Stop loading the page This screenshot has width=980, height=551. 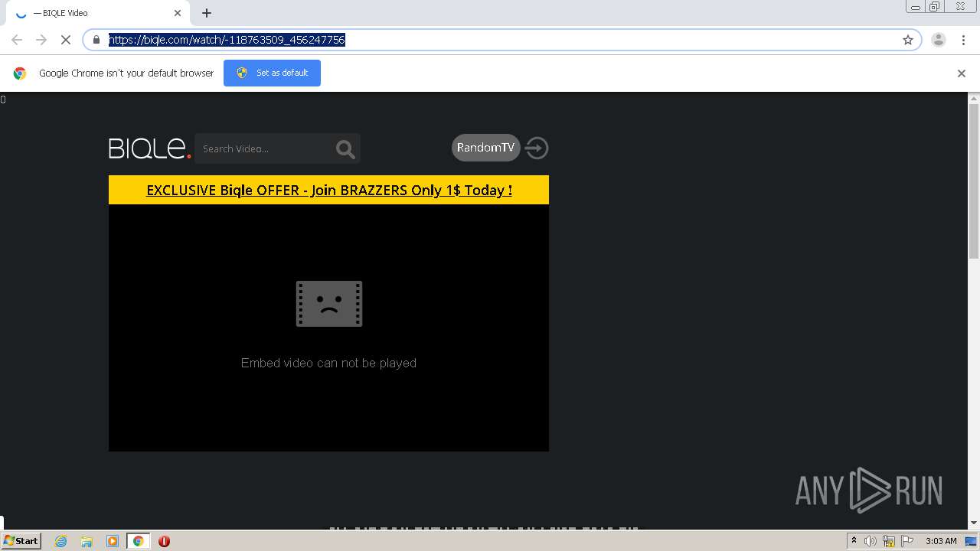click(66, 40)
